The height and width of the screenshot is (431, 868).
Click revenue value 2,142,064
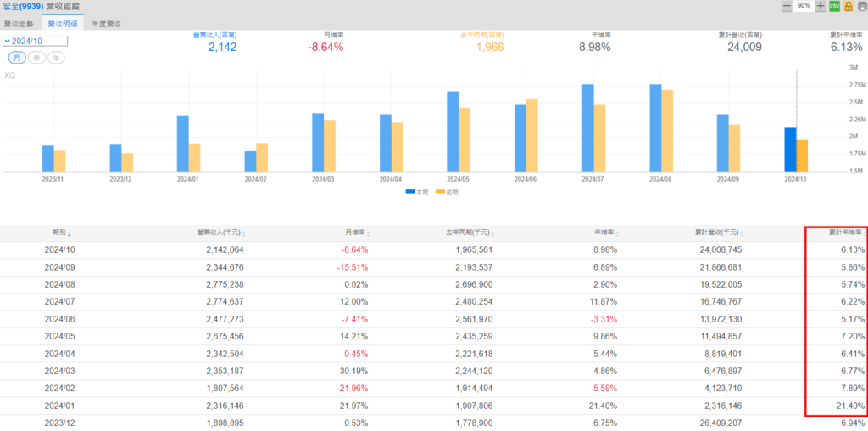[224, 249]
